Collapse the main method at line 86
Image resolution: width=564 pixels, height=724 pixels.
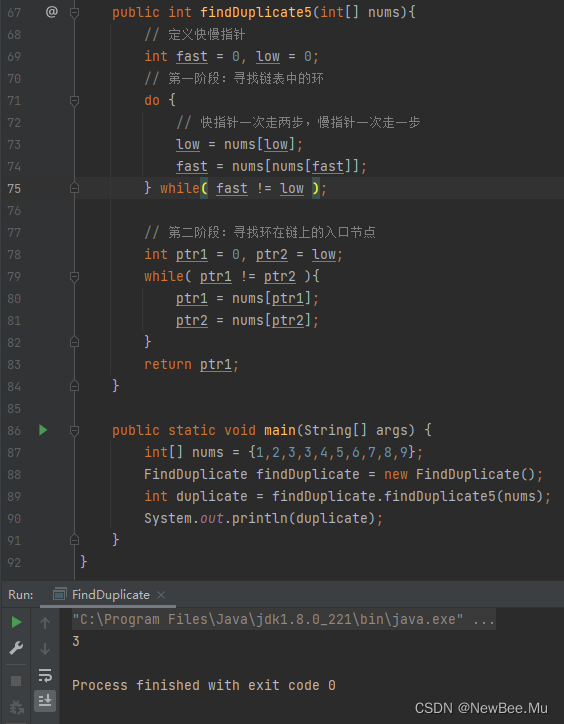pos(74,430)
